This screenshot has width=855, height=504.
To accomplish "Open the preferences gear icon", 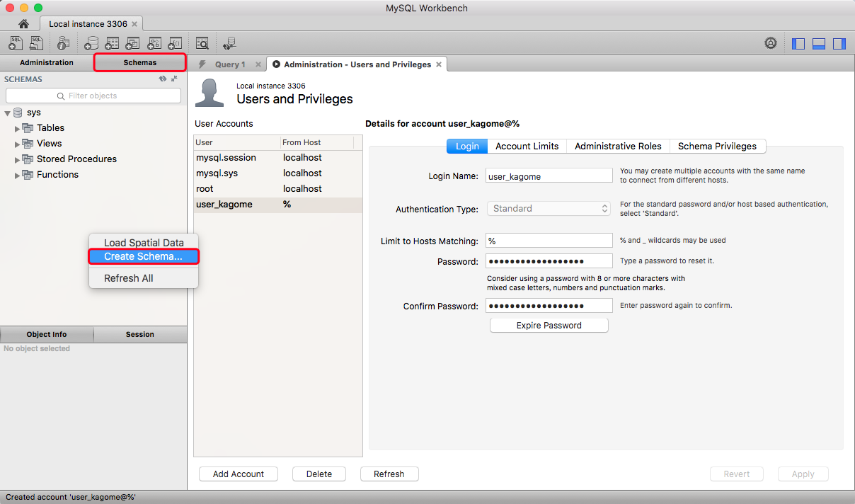I will pos(771,43).
